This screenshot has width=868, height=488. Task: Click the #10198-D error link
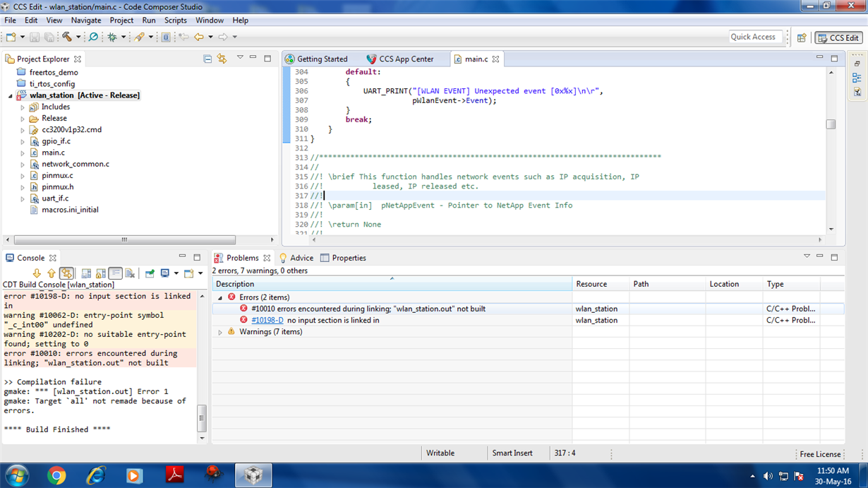[x=267, y=320]
